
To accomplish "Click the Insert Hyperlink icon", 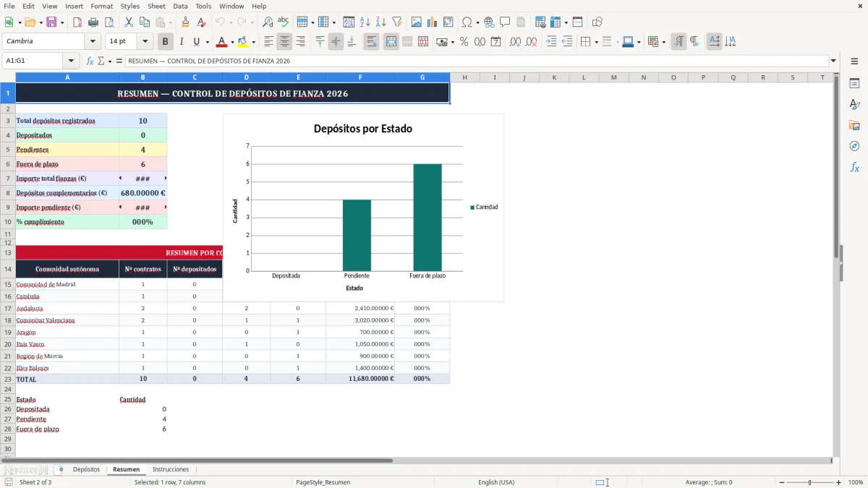I will tap(489, 22).
